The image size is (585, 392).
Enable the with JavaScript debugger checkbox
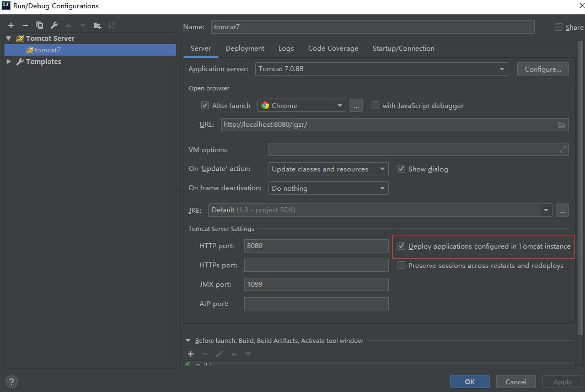tap(375, 105)
